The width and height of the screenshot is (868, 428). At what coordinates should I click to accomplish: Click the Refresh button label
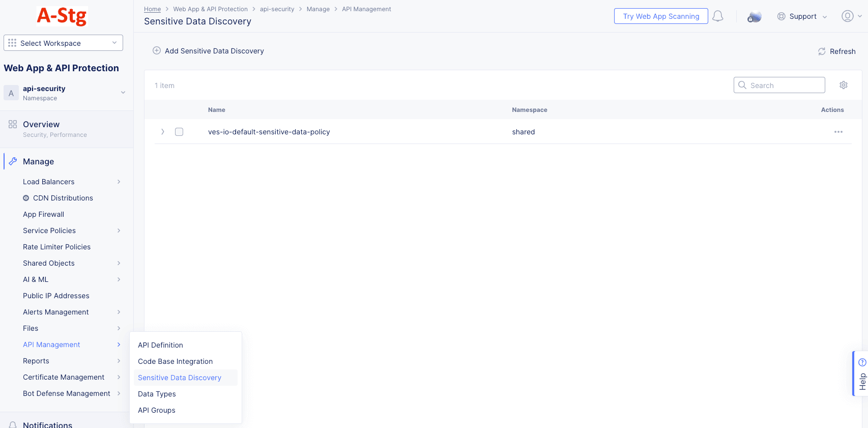843,51
